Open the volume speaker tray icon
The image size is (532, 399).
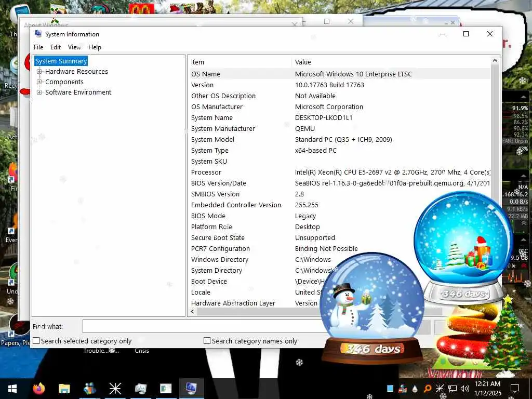click(x=465, y=389)
